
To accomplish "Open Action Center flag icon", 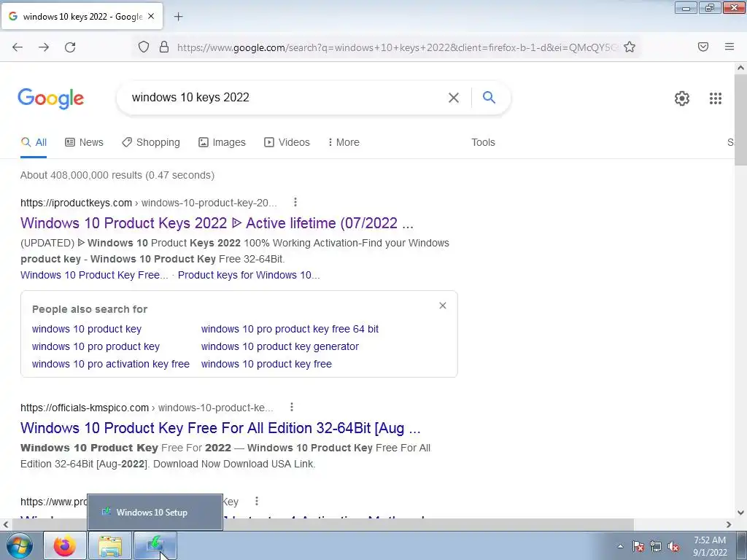I will click(638, 546).
